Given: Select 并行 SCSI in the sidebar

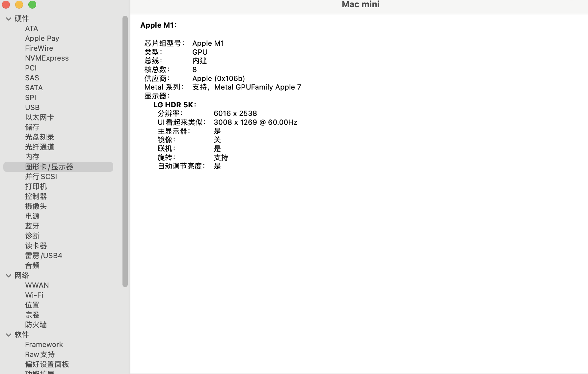Looking at the screenshot, I should click(41, 177).
